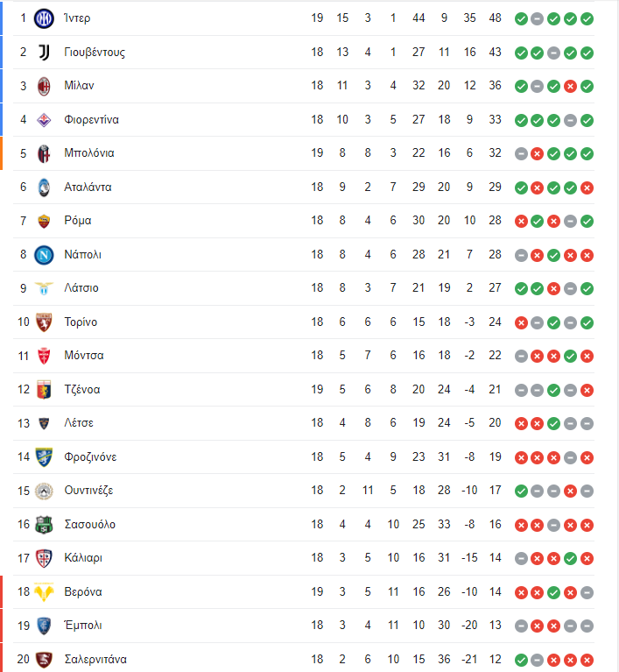Click the Fiorentina purple crest icon
Viewport: 619px width, 672px height.
pos(44,120)
